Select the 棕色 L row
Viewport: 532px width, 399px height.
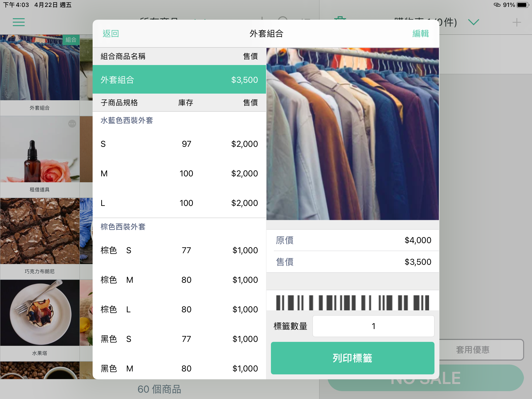[x=179, y=309]
